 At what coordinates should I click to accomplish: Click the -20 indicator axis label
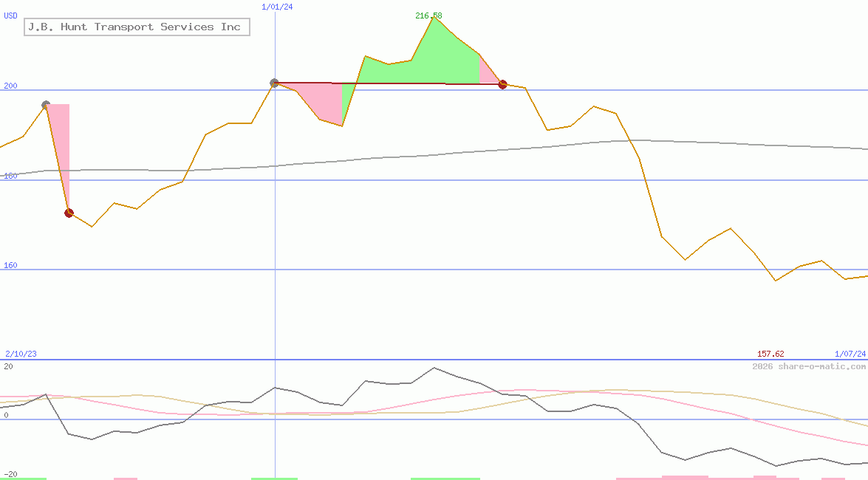point(10,475)
